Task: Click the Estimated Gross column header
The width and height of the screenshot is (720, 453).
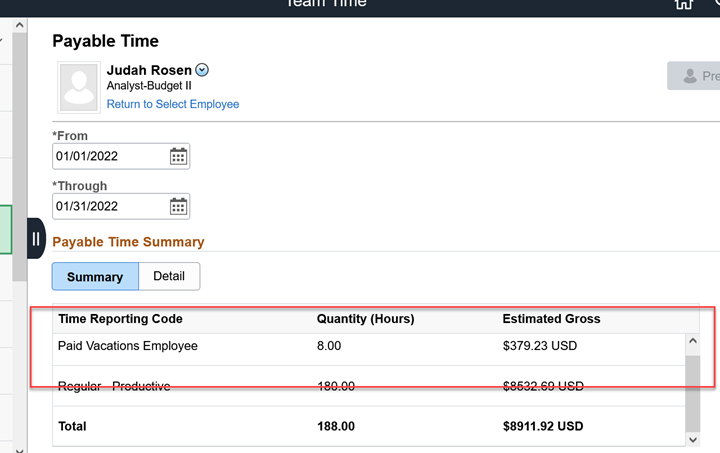Action: (x=551, y=319)
